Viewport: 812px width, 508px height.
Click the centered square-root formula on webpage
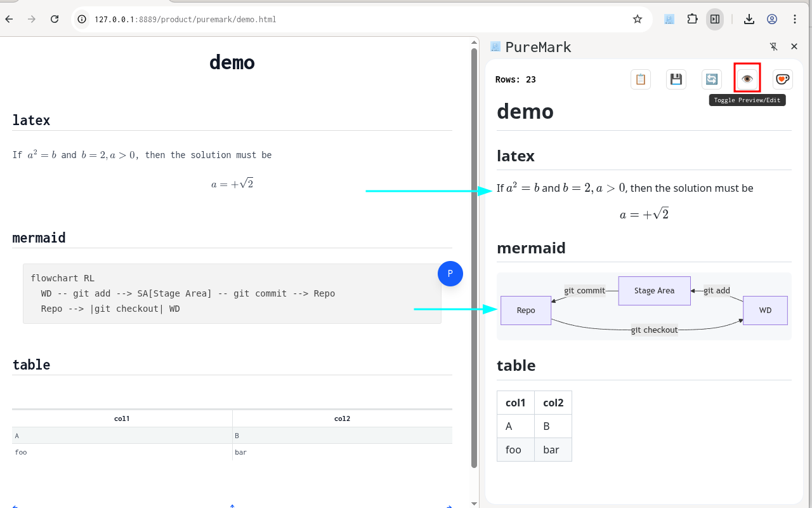tap(232, 184)
